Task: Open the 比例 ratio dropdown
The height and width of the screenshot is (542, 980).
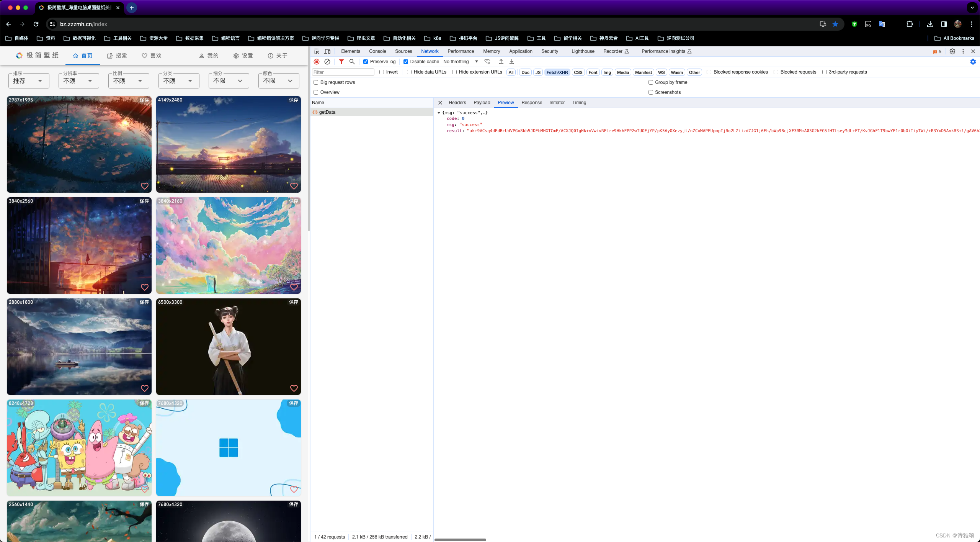Action: [x=129, y=81]
